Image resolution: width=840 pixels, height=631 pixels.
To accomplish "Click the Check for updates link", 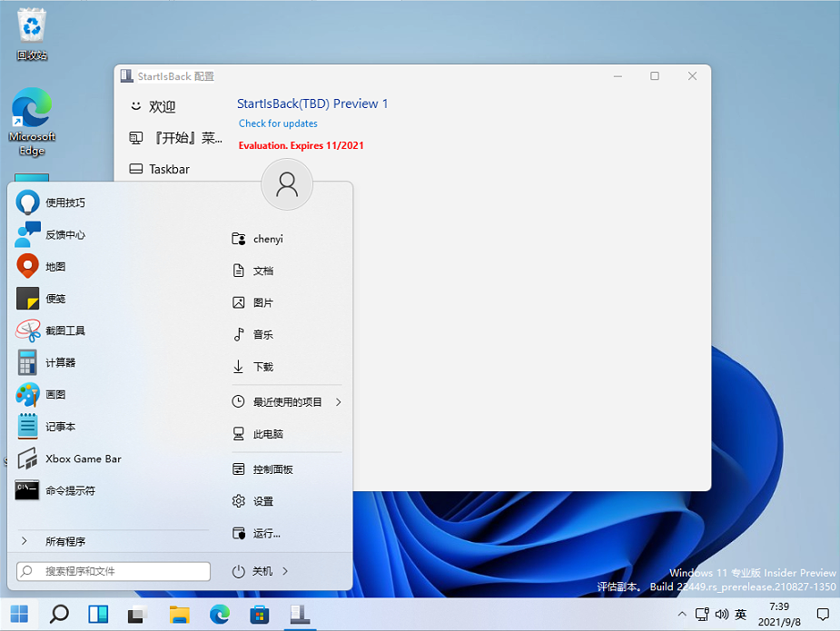I will click(278, 123).
